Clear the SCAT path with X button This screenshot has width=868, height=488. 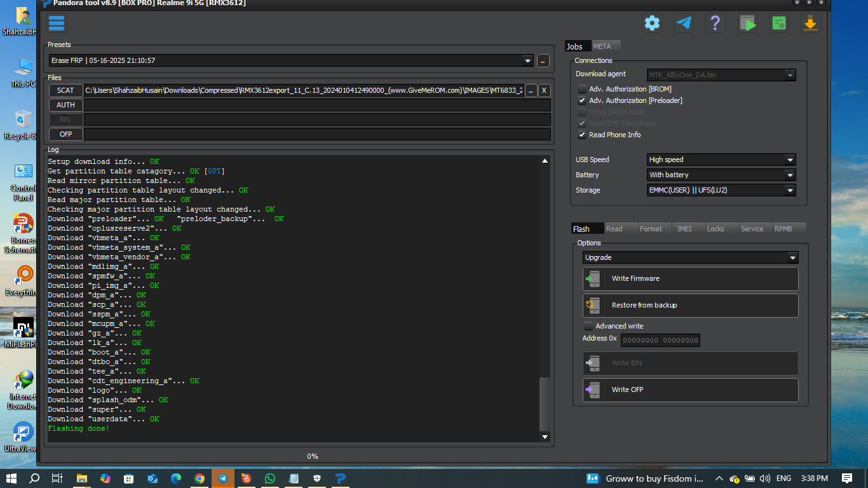point(545,91)
